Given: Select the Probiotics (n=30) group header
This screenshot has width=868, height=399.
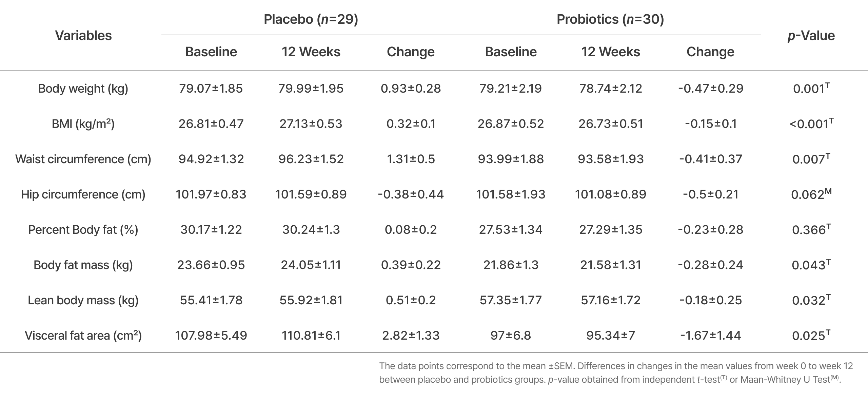Looking at the screenshot, I should (x=610, y=19).
